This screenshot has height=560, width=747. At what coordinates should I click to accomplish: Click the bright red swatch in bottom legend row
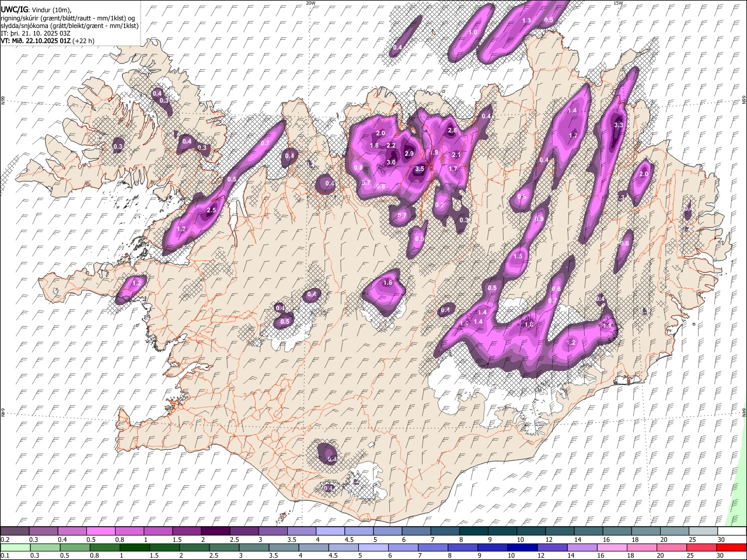pyautogui.click(x=731, y=547)
